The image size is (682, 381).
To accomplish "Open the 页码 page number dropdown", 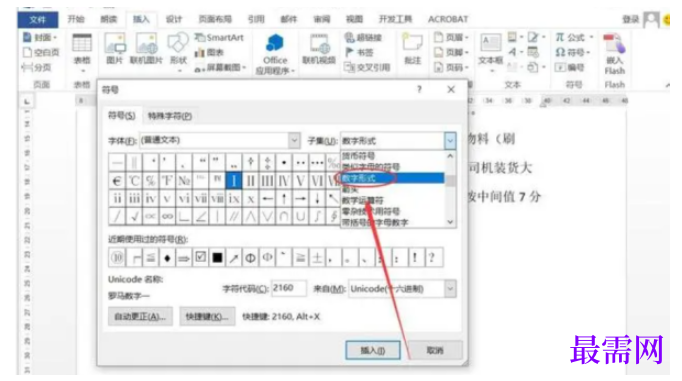I will [451, 67].
